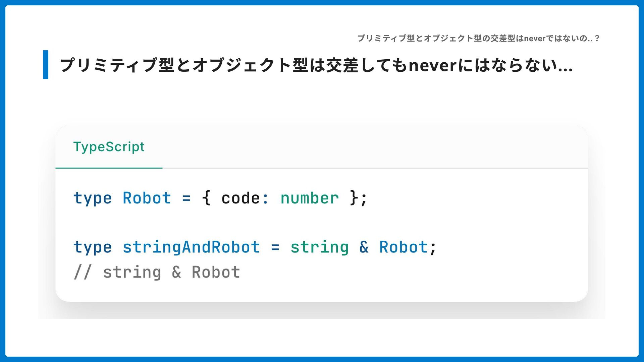Click the ampersand operator in the type declaration
Image resolution: width=644 pixels, height=362 pixels.
pyautogui.click(x=364, y=247)
